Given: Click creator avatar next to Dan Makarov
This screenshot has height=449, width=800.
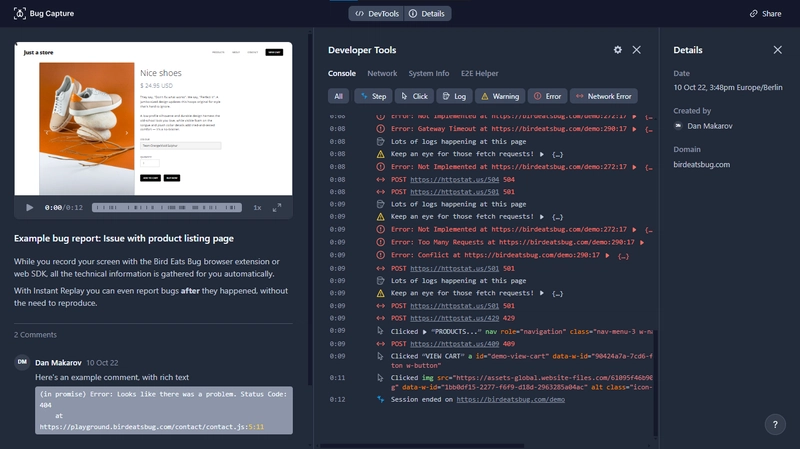Looking at the screenshot, I should pyautogui.click(x=678, y=126).
